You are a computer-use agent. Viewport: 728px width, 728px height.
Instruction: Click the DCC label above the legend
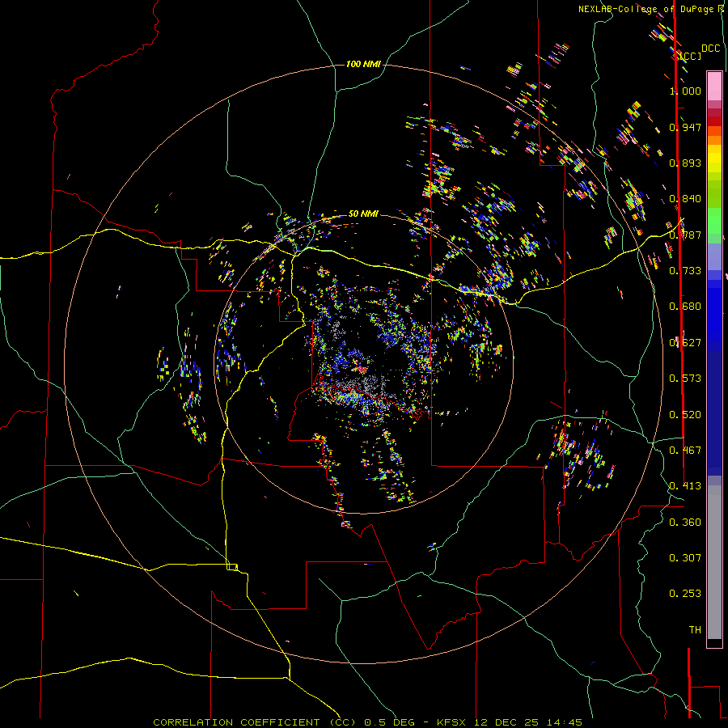710,49
